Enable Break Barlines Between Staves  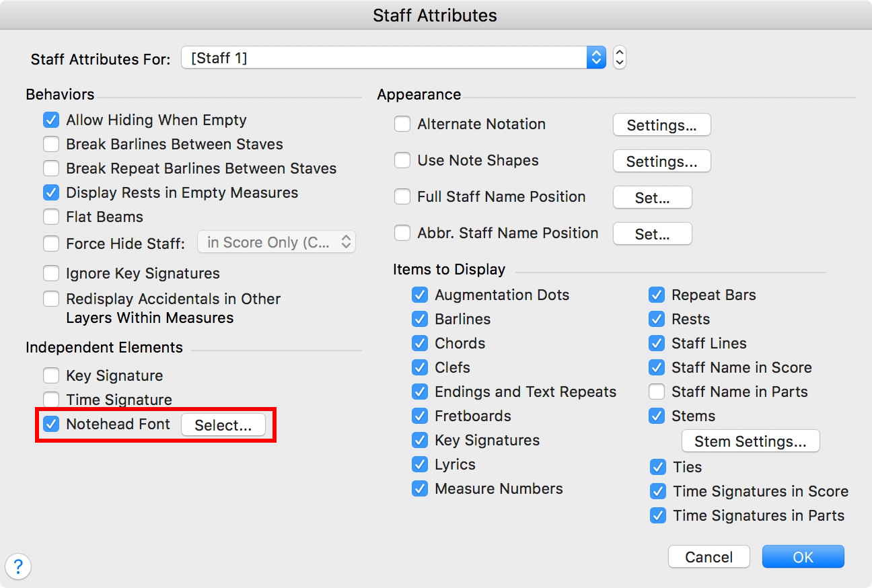pos(51,144)
